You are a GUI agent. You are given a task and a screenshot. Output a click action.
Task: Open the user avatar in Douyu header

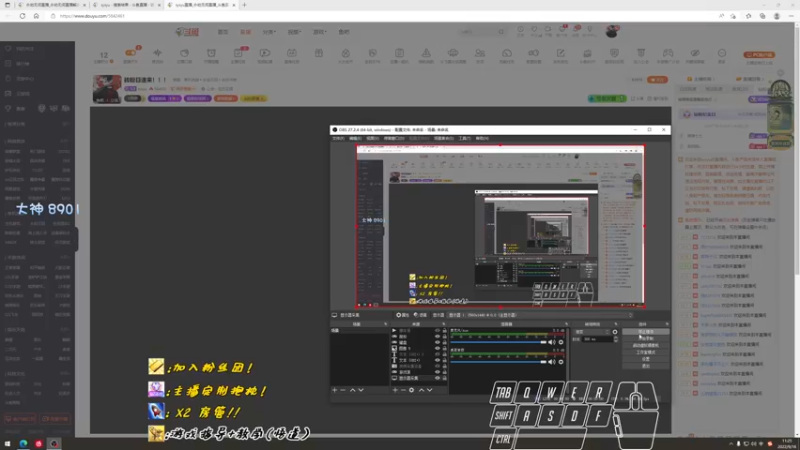pyautogui.click(x=612, y=31)
